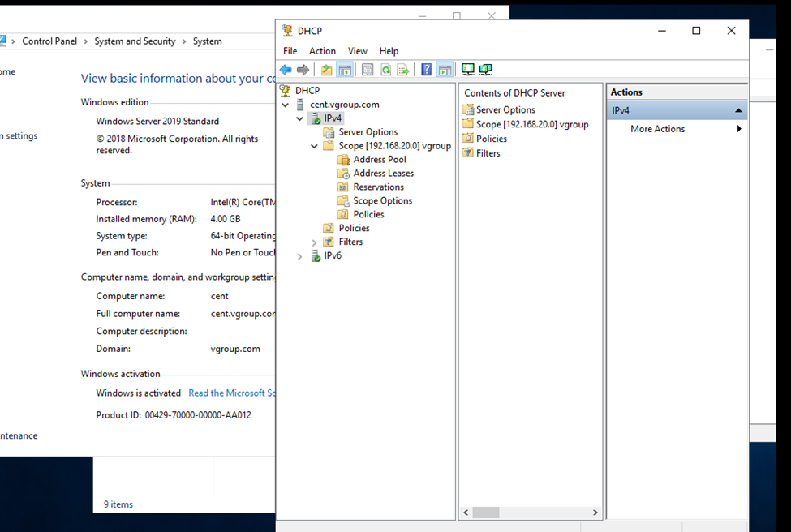Screen dimensions: 791x532
Task: Collapse the Scope [192.168.20.0] vgroup node
Action: click(315, 146)
